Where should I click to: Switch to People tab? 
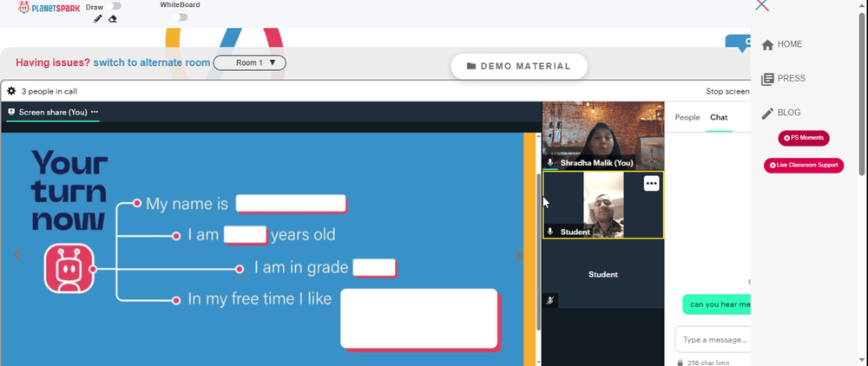(x=687, y=117)
